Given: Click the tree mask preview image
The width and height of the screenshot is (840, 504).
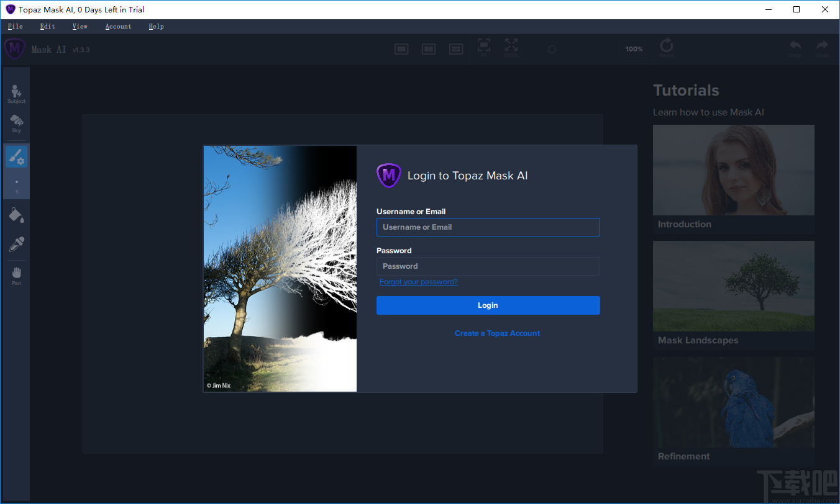Looking at the screenshot, I should tap(280, 269).
